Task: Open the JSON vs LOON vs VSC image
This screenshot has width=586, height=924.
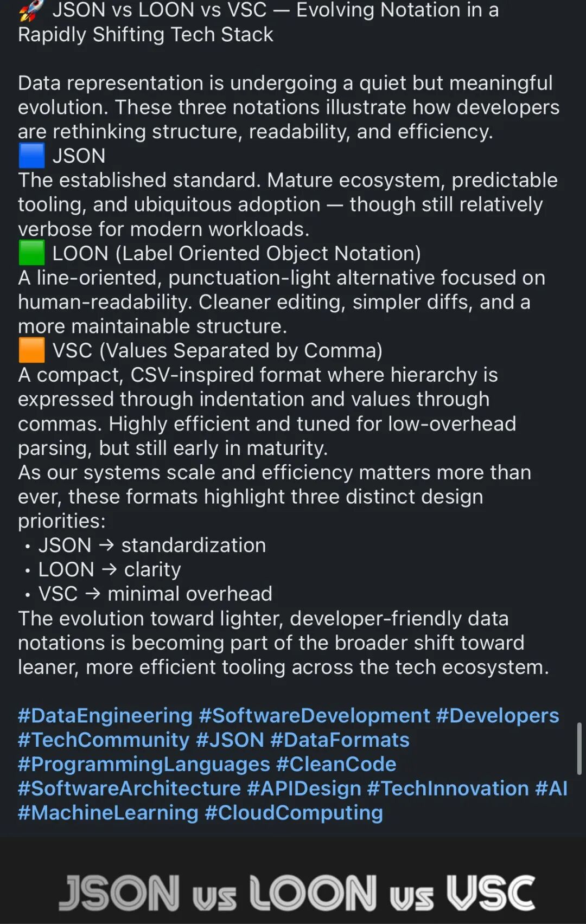Action: [293, 881]
